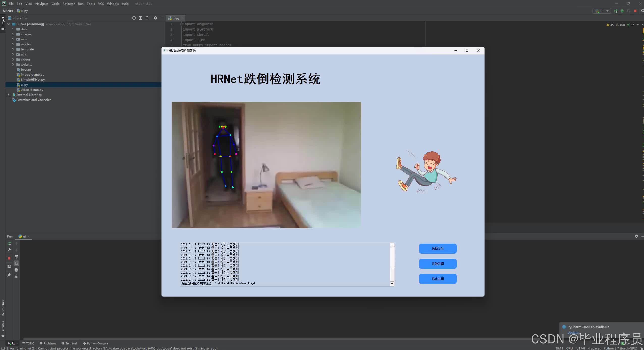
Task: Click the log box scrollbar down arrow
Action: coord(392,284)
